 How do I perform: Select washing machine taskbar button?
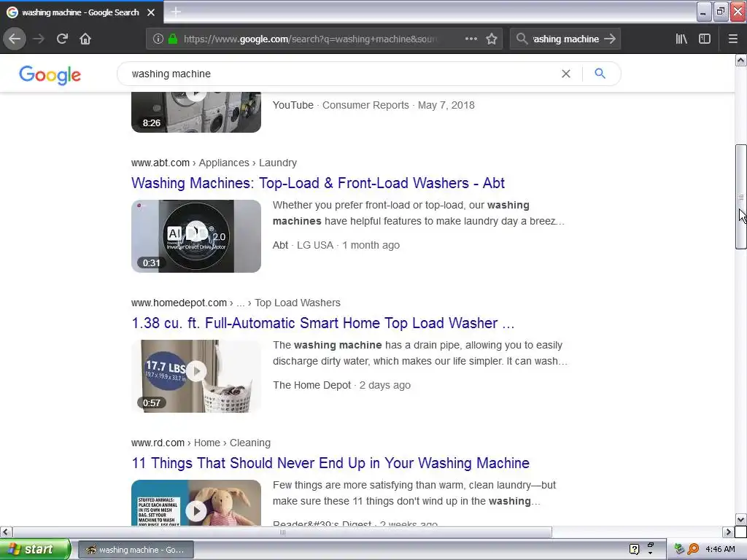pos(136,550)
